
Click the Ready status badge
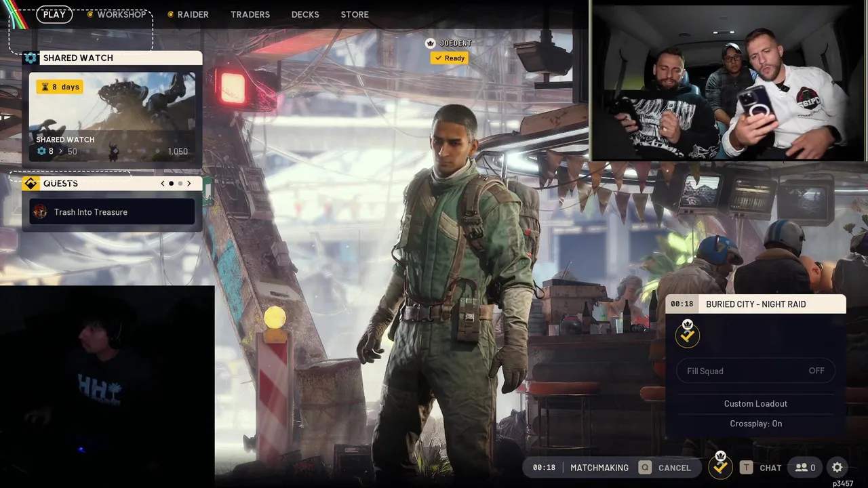tap(449, 58)
